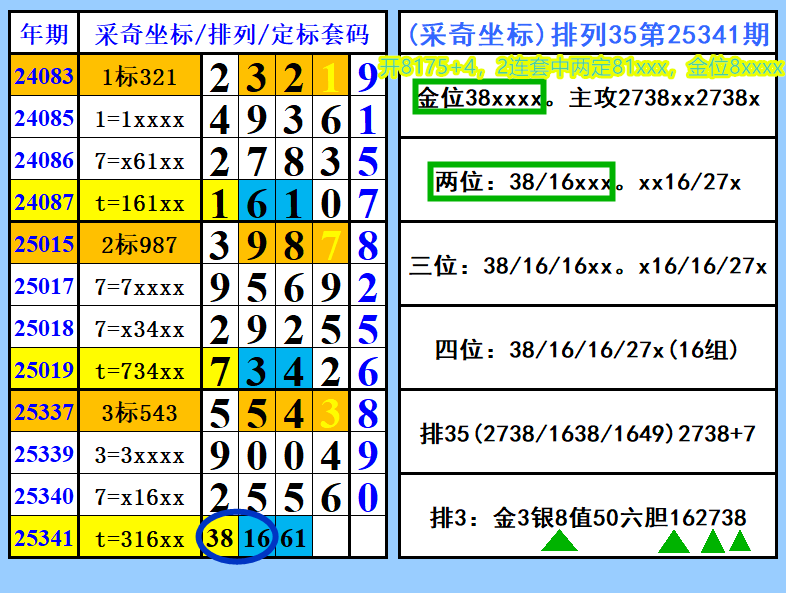This screenshot has height=593, width=786.
Task: Click the 7=x34xx cell
Action: [x=140, y=328]
